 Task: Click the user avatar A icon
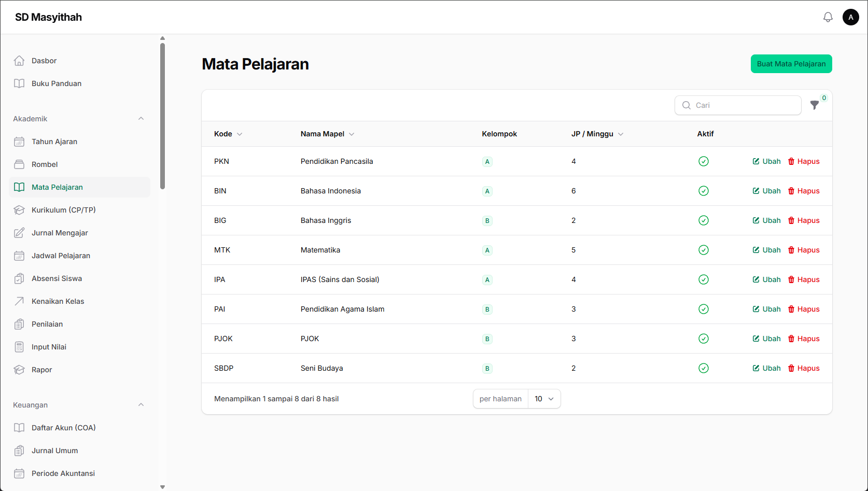[x=851, y=17]
